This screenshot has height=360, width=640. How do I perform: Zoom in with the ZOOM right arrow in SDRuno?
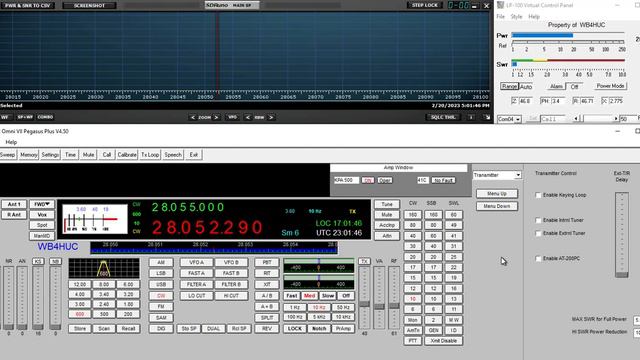216,118
